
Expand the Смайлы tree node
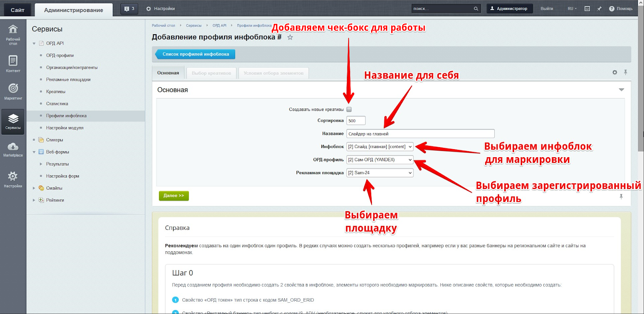coord(34,188)
